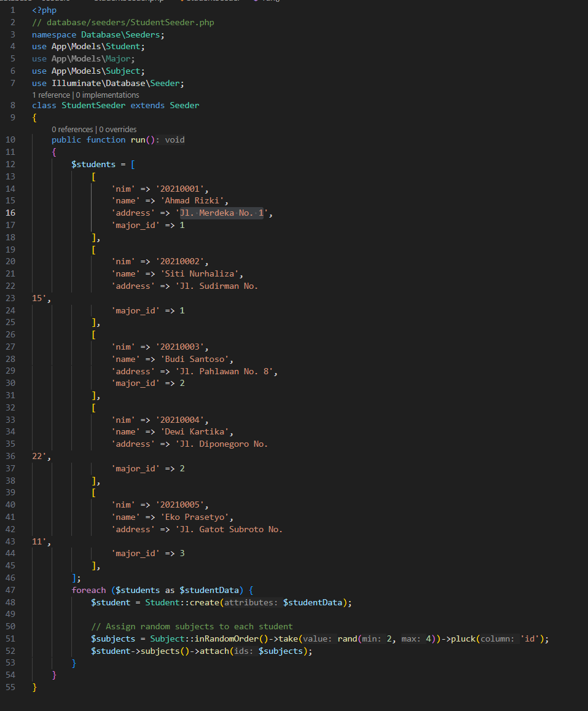Click the $students variable declaration on line 12

93,164
